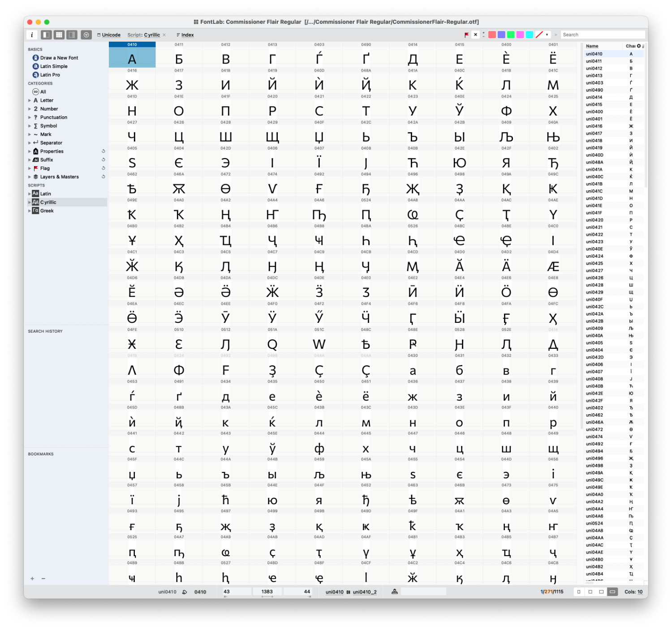This screenshot has width=672, height=630.
Task: Select the no-color red slash swatch
Action: [539, 34]
